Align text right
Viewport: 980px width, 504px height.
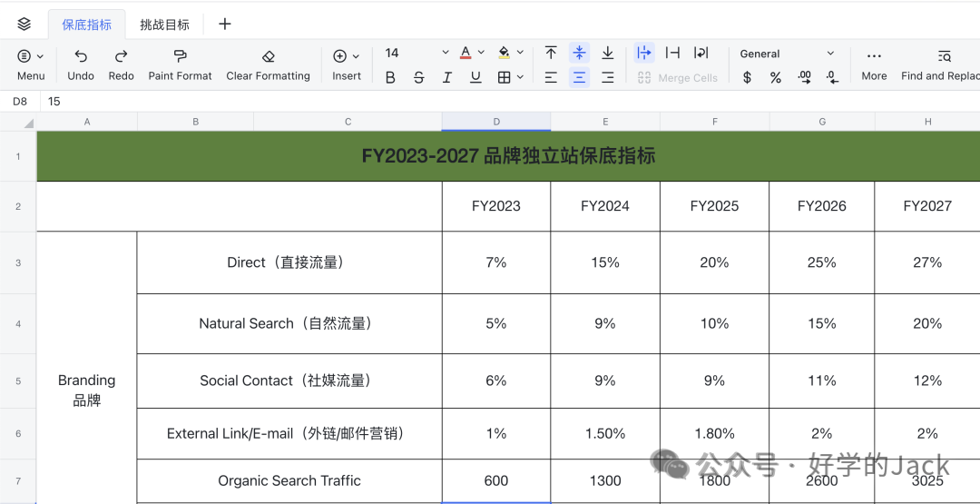click(607, 77)
